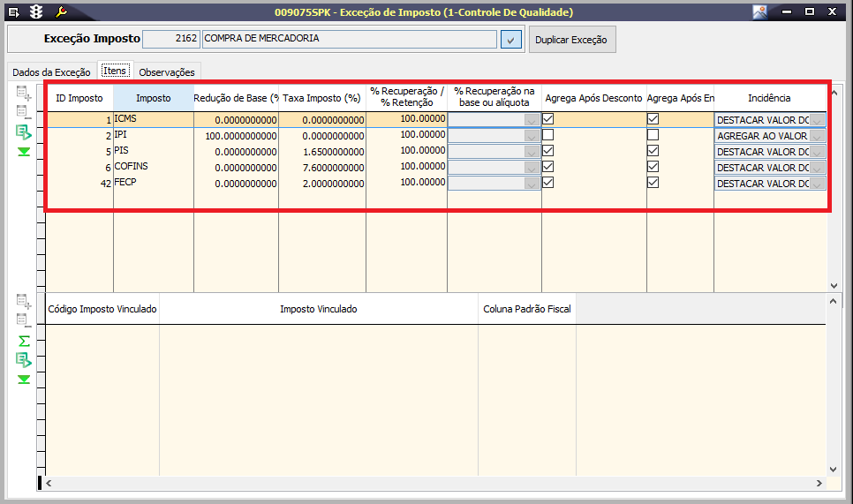Click the COMPRA DE MERCADORIA description field
This screenshot has width=853, height=504.
pyautogui.click(x=349, y=40)
